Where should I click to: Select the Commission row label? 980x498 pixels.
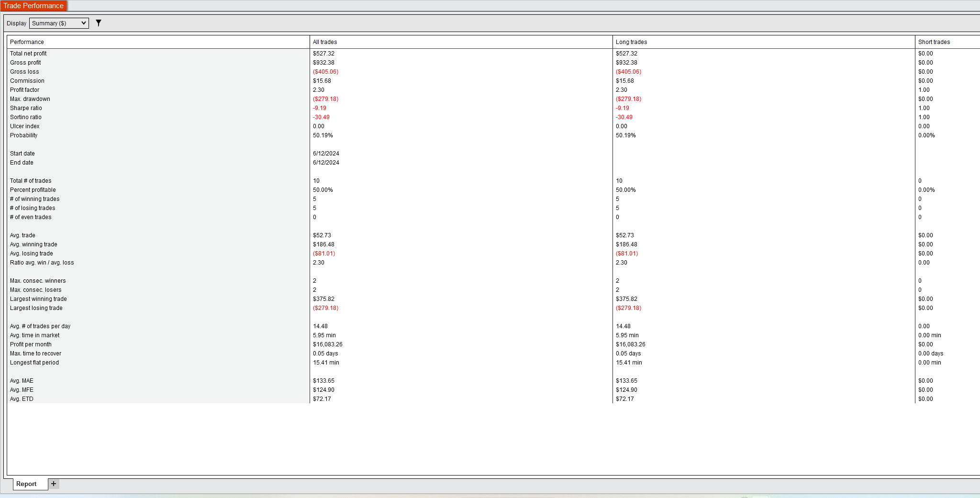(27, 81)
